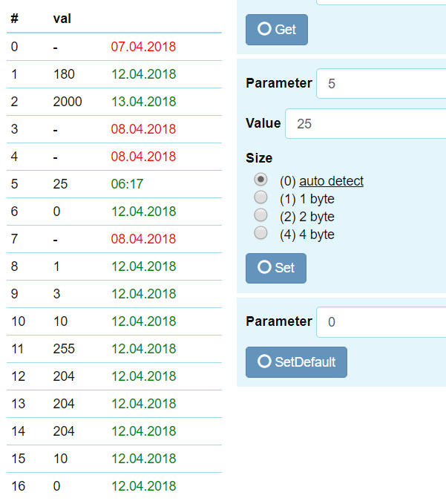
Task: Choose the 1 byte size radio
Action: [260, 197]
